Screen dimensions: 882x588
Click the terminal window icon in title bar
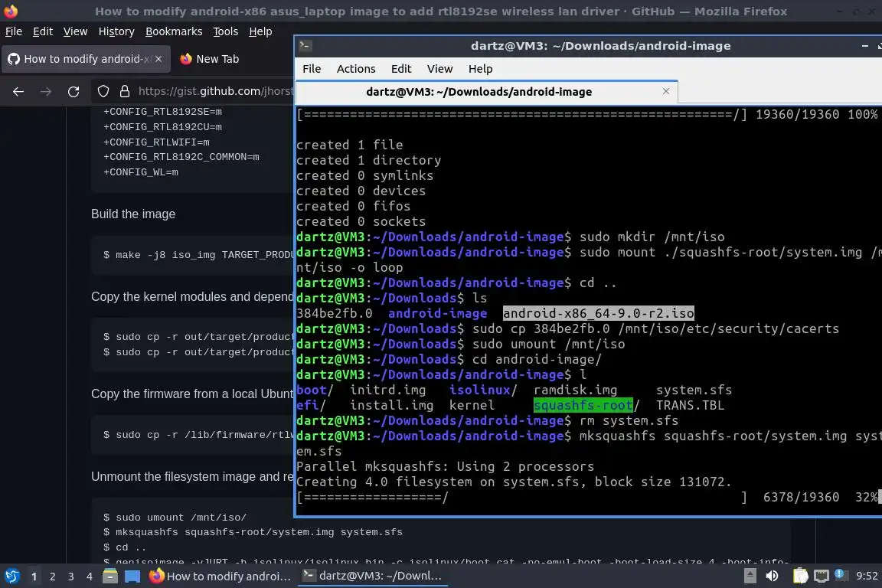[x=305, y=46]
